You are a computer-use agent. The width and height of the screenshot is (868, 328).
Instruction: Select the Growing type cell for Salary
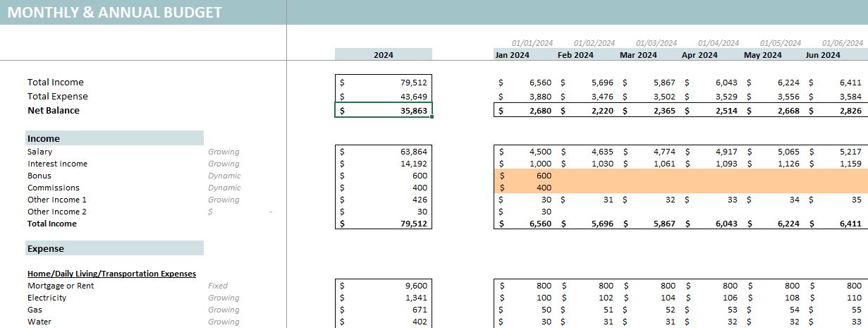point(224,152)
